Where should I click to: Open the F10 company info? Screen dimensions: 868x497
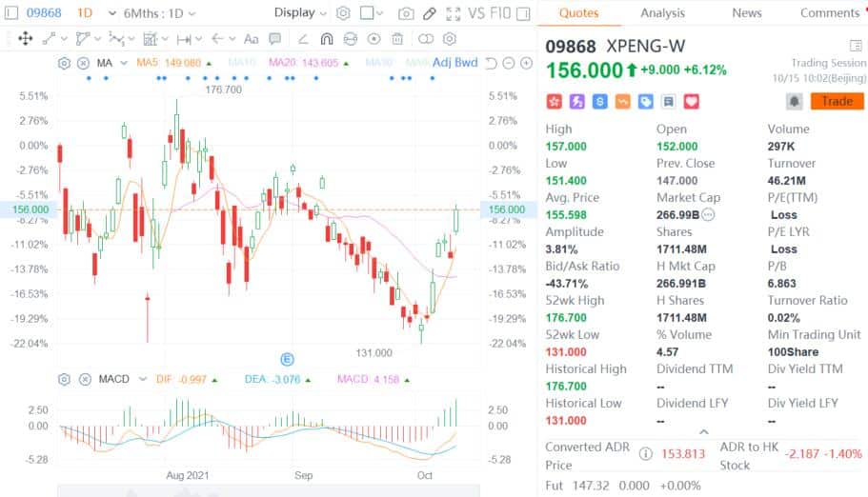click(500, 12)
